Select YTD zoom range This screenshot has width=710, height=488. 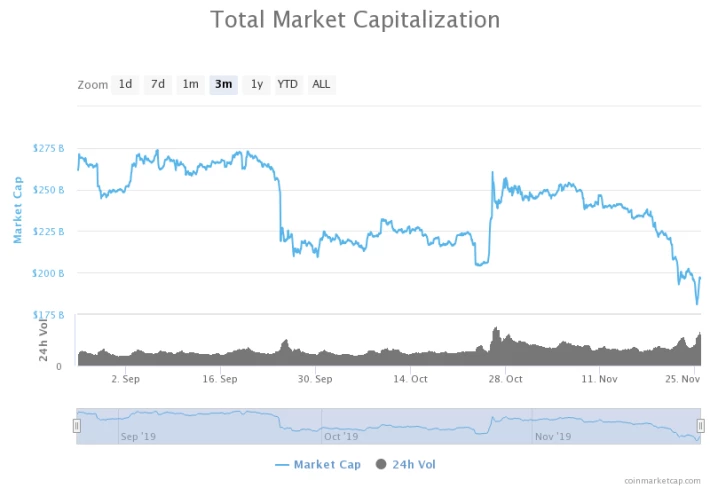(x=288, y=85)
